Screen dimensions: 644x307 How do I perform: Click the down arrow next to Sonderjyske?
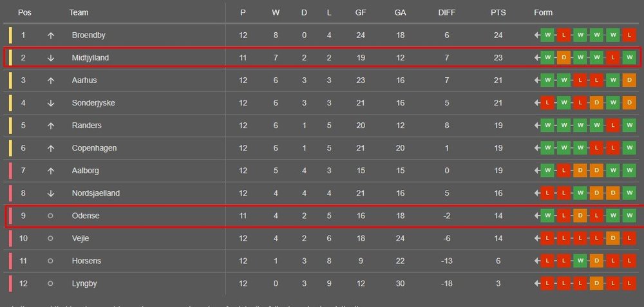pyautogui.click(x=51, y=103)
